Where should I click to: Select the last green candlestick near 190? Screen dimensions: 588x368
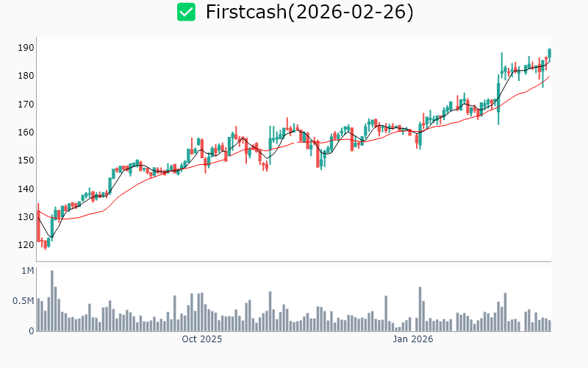(x=549, y=54)
